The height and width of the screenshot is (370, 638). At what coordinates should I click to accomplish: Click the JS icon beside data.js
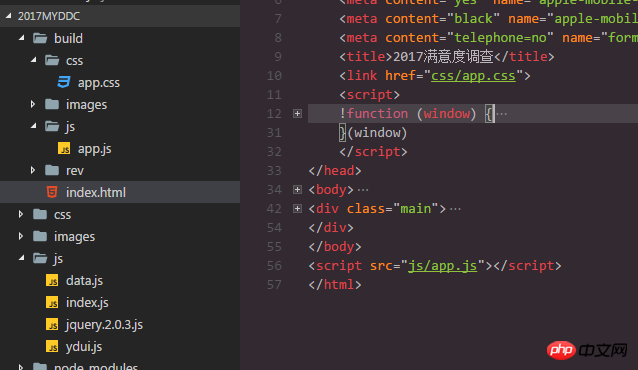coord(52,280)
